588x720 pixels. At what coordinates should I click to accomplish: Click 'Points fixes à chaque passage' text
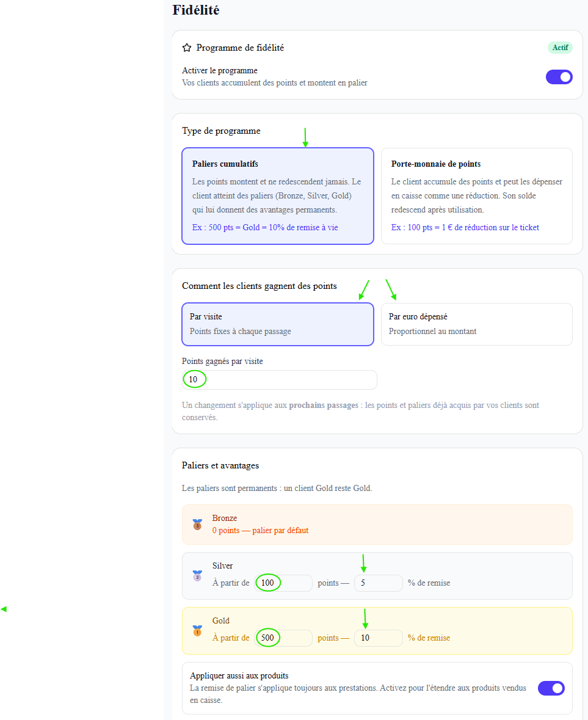[x=240, y=332]
